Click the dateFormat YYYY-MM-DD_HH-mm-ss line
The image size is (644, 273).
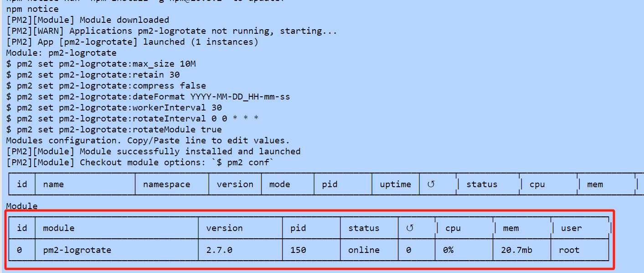pos(148,97)
